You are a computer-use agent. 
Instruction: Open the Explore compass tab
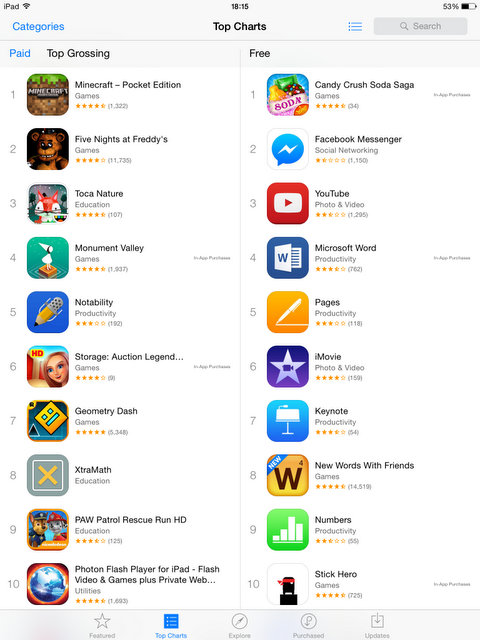[x=240, y=625]
